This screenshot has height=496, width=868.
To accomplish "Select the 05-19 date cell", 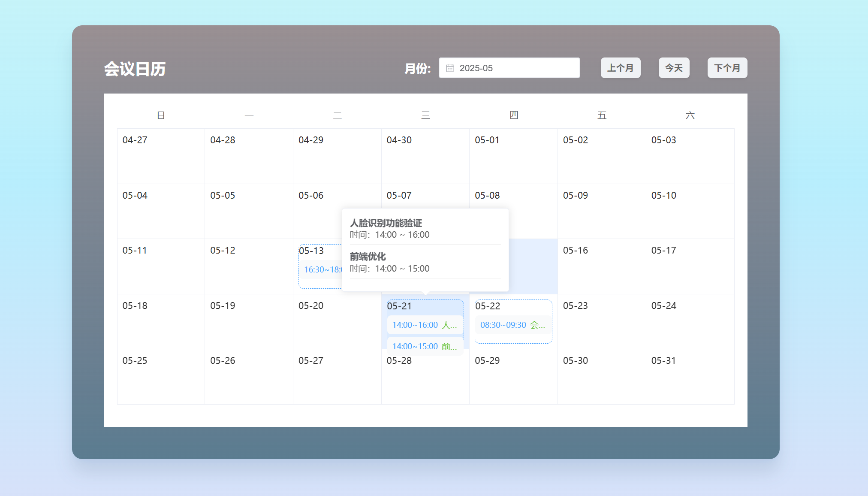I will [x=249, y=322].
